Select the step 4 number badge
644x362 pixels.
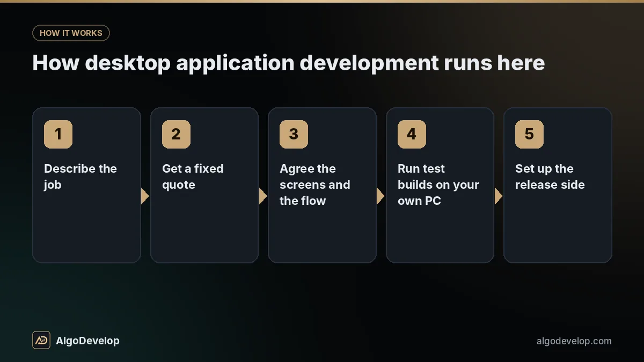click(412, 134)
